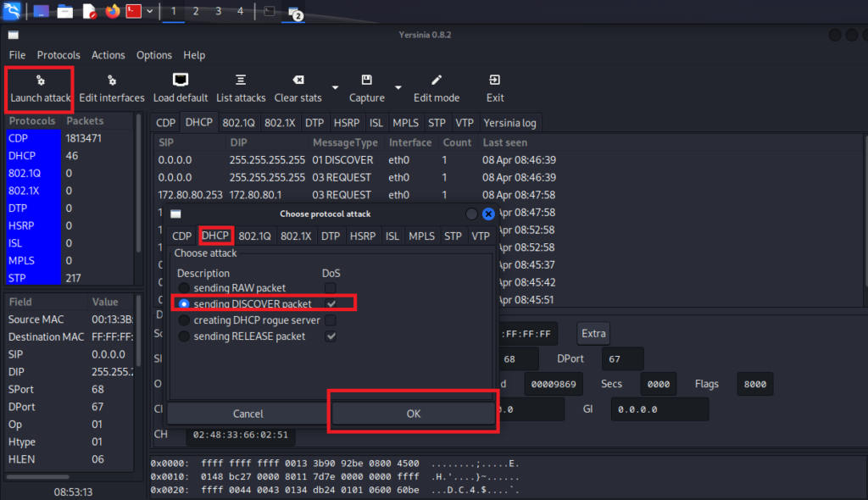Open Yersinia log tab in main window
This screenshot has width=868, height=500.
(x=509, y=123)
